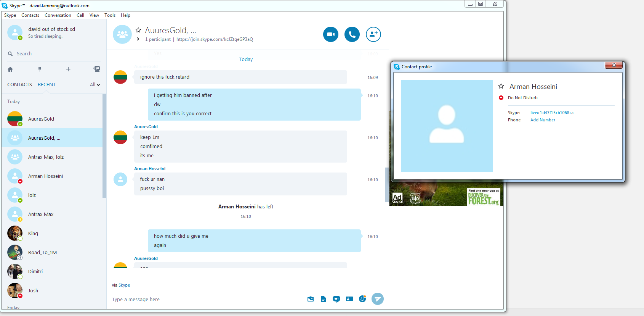The height and width of the screenshot is (316, 644).
Task: Open the Conversation menu
Action: pyautogui.click(x=58, y=15)
